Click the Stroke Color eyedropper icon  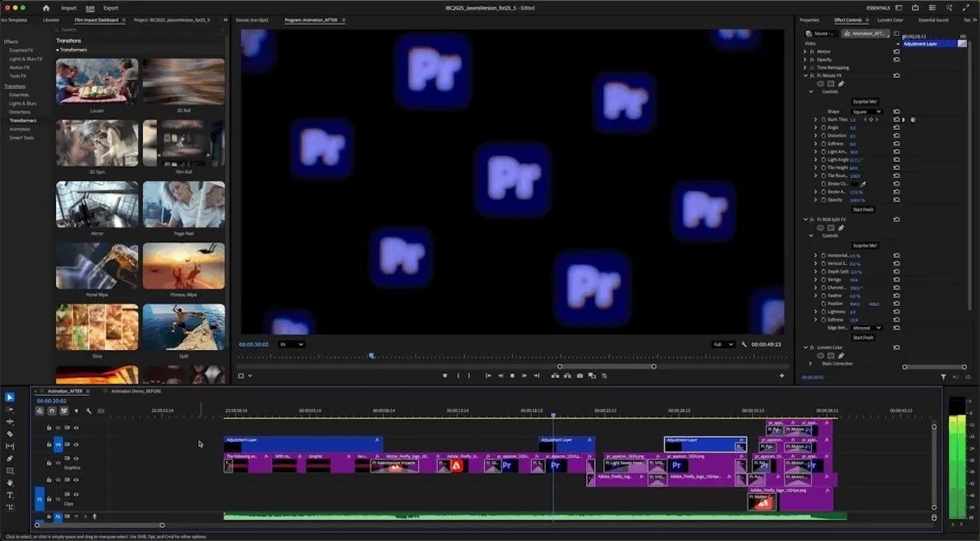(864, 184)
